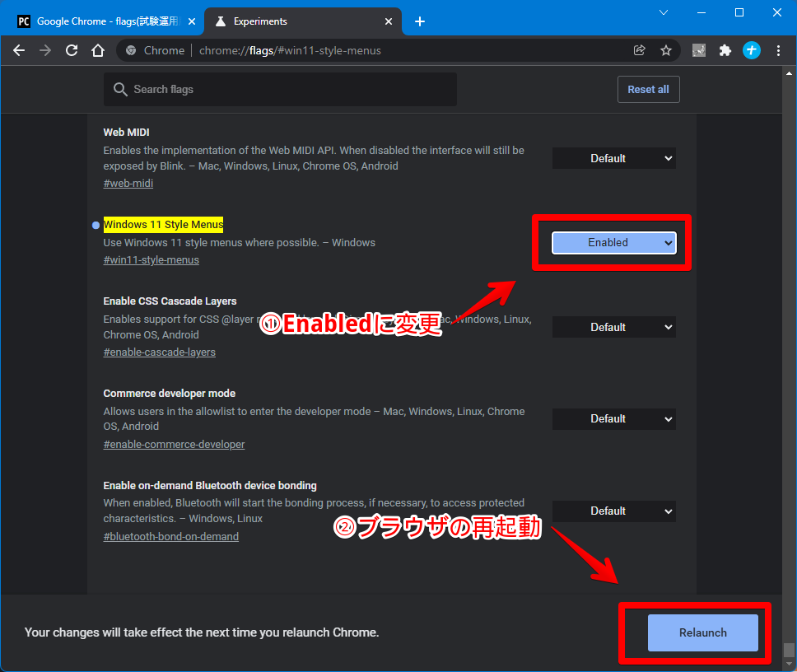Viewport: 797px width, 672px height.
Task: Open the on-demand Bluetooth device bonding dropdown
Action: coord(614,511)
